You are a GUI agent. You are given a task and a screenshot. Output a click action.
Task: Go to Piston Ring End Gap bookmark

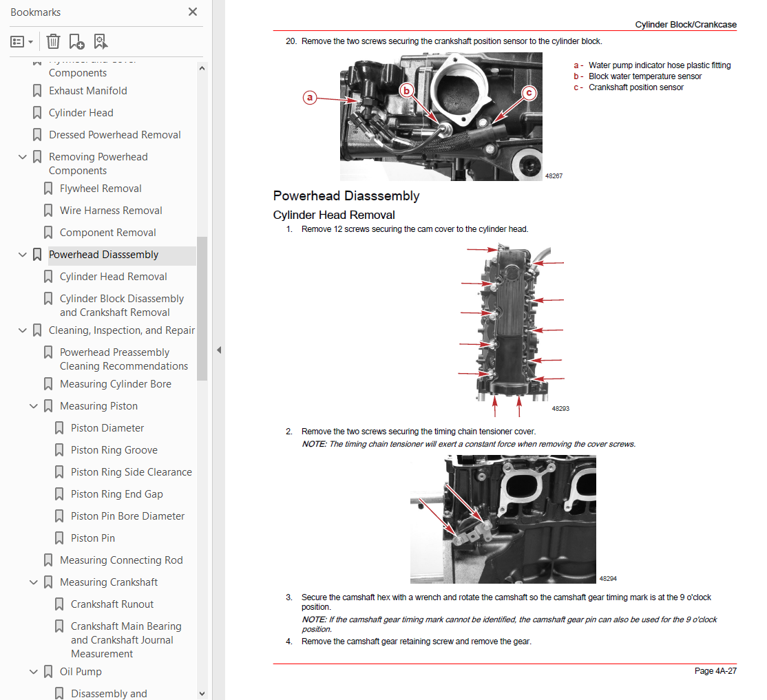[117, 494]
